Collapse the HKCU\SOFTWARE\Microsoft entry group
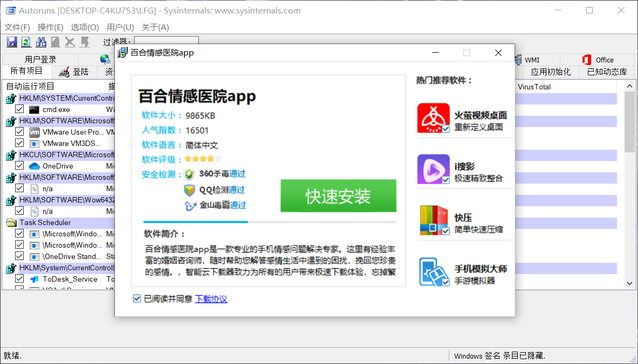The height and width of the screenshot is (364, 638). pyautogui.click(x=11, y=154)
